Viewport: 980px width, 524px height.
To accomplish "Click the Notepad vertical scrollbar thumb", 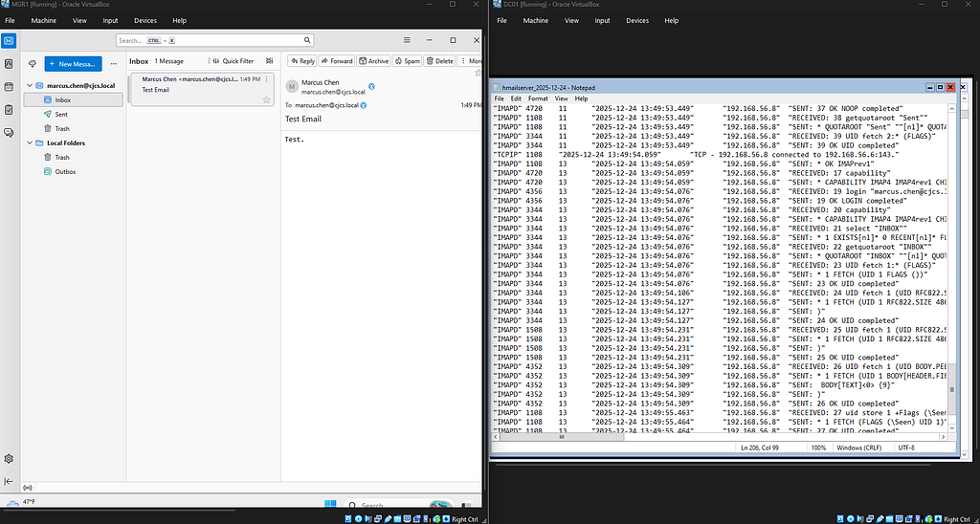I will pos(952,388).
